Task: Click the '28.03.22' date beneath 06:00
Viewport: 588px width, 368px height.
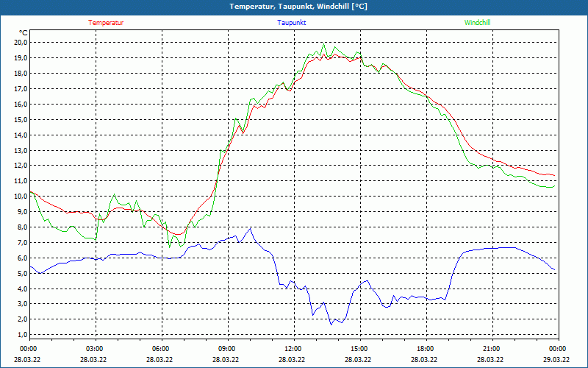Action: click(159, 359)
